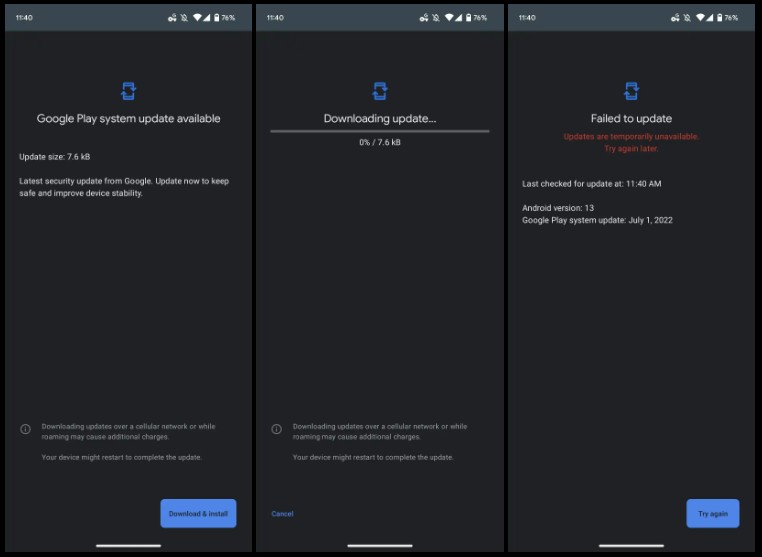Click 'Downloading update...' heading
Image resolution: width=762 pixels, height=557 pixels.
pos(380,119)
